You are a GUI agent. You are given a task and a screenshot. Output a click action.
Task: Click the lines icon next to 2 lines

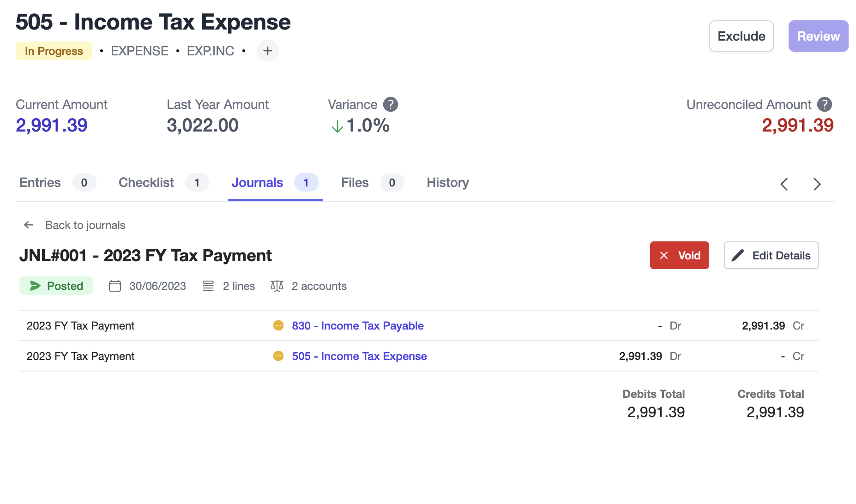click(x=208, y=286)
